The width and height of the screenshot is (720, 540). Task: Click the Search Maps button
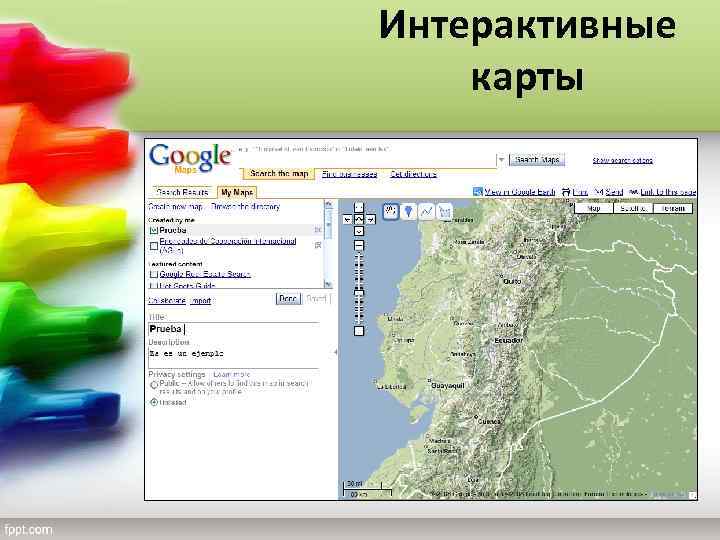(x=537, y=160)
